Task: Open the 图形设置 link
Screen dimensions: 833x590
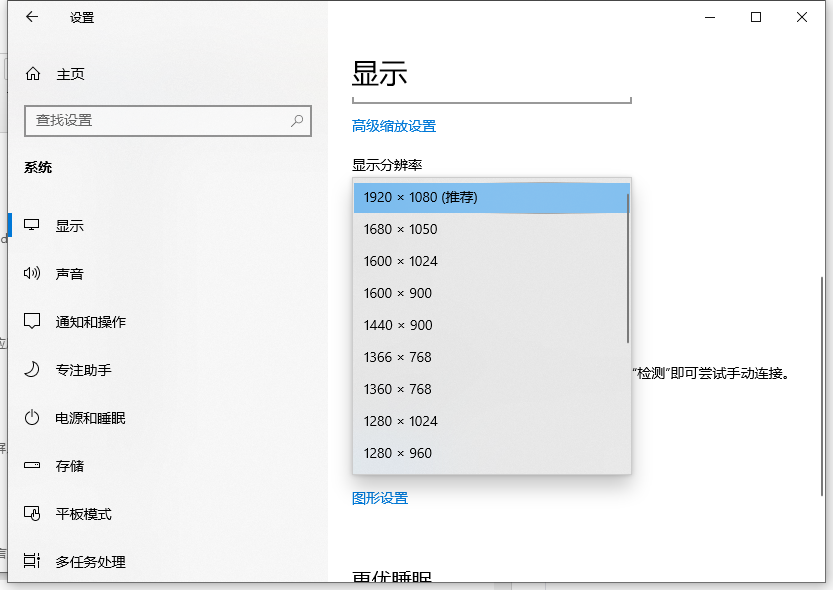Action: click(x=380, y=498)
